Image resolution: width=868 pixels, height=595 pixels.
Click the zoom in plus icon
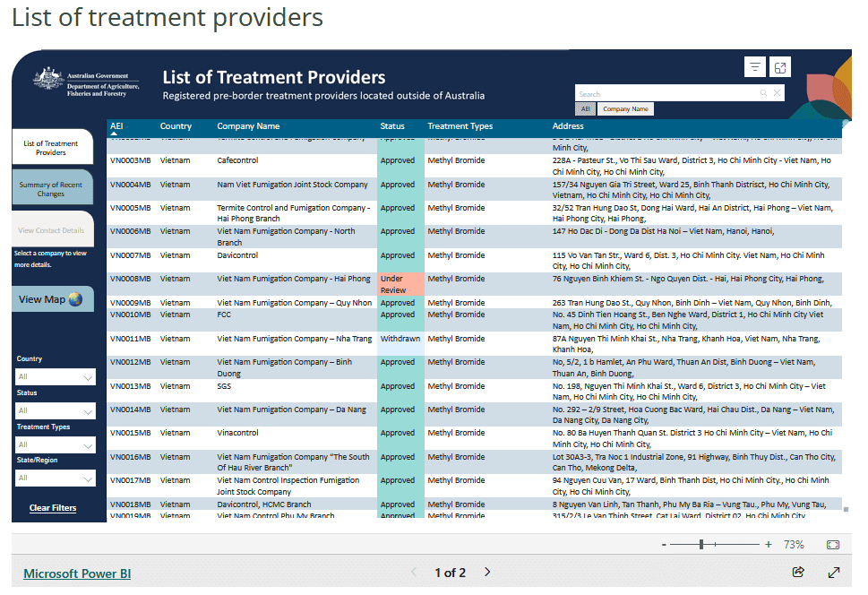pyautogui.click(x=768, y=545)
